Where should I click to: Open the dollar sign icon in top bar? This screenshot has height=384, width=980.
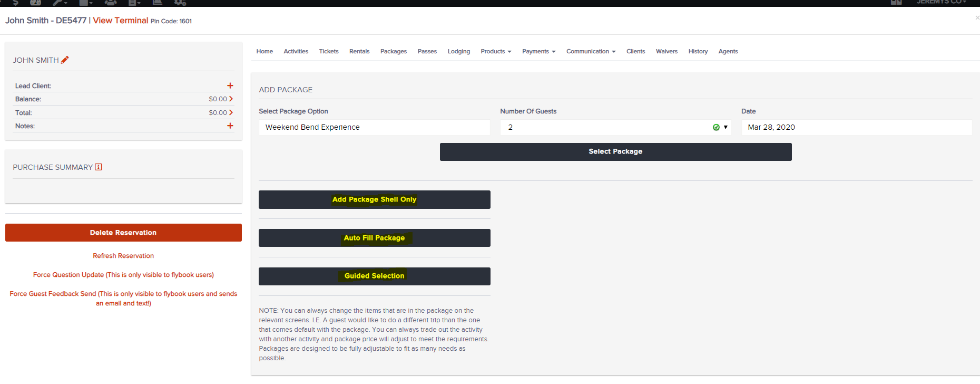click(x=16, y=3)
